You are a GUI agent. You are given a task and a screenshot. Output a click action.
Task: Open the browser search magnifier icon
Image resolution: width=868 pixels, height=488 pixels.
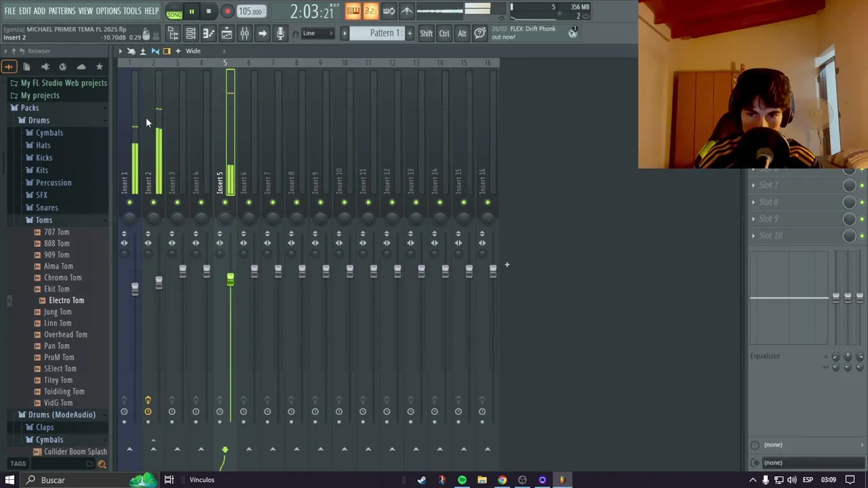click(x=102, y=464)
